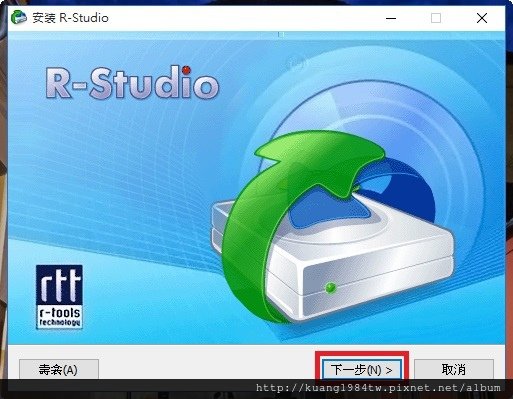This screenshot has height=399, width=513.
Task: Click the r-tools text in the rtt logo
Action: (59, 313)
